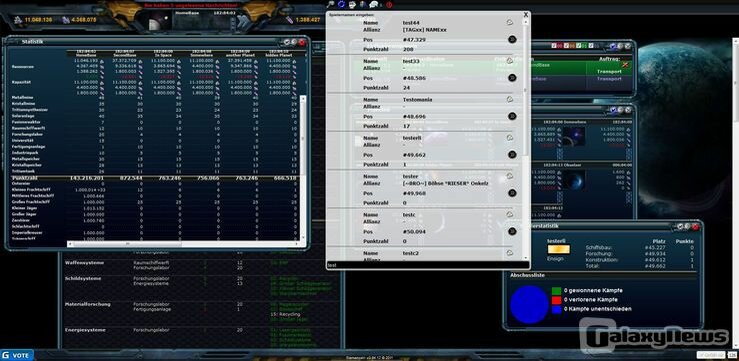739x361 pixels.
Task: Click the VOTE button in bottom-left corner
Action: (17, 354)
